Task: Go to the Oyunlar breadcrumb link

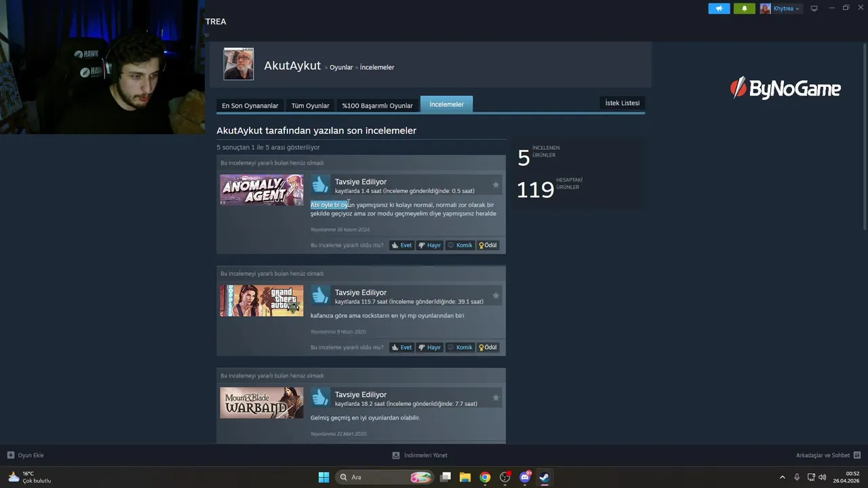Action: coord(341,67)
